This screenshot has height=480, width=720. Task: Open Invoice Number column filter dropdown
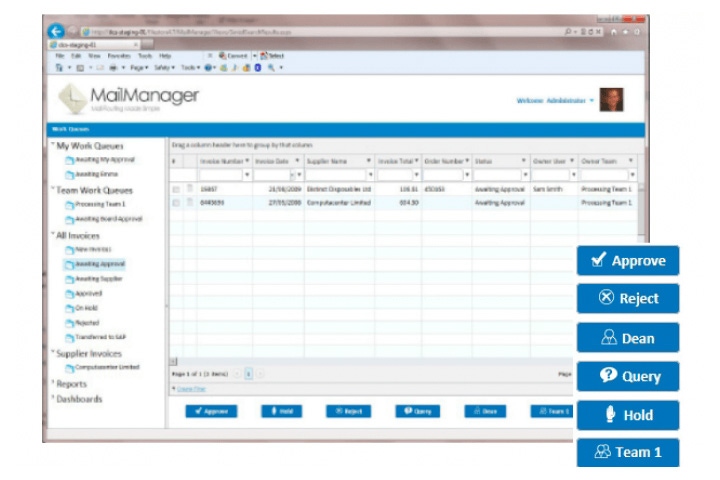(247, 175)
